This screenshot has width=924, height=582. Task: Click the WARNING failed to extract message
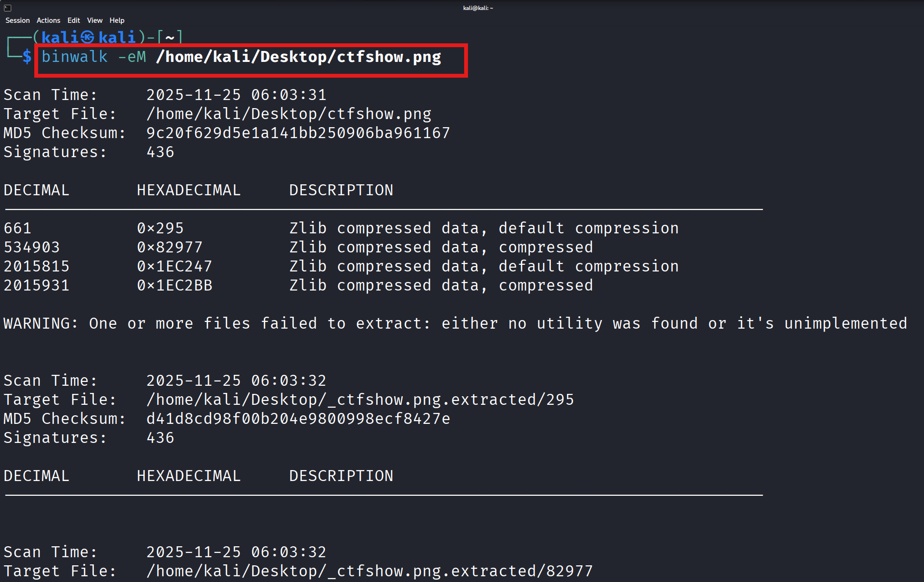coord(456,323)
